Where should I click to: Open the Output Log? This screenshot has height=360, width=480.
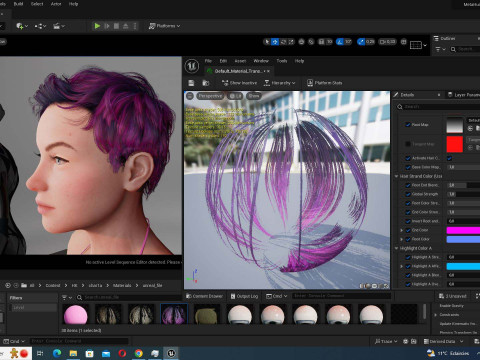click(245, 296)
